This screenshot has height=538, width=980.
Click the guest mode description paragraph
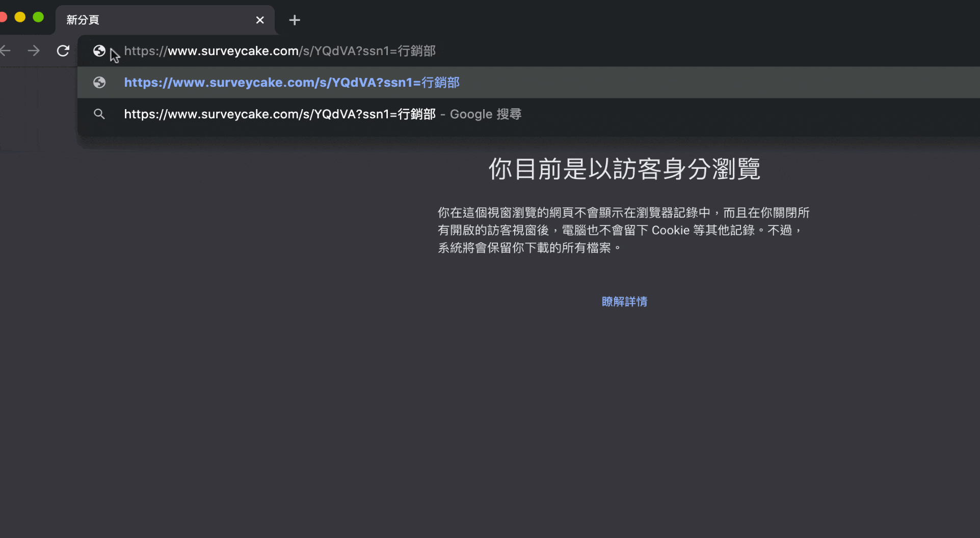[624, 230]
